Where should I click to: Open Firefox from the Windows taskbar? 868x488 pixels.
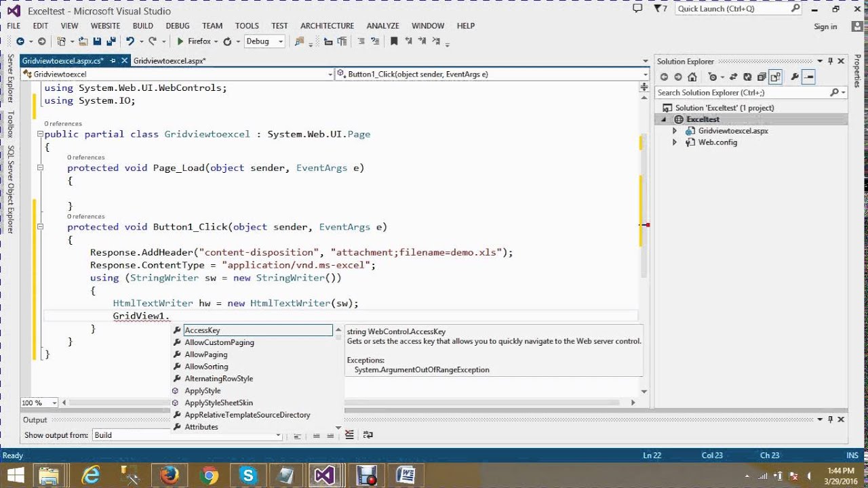tap(170, 475)
